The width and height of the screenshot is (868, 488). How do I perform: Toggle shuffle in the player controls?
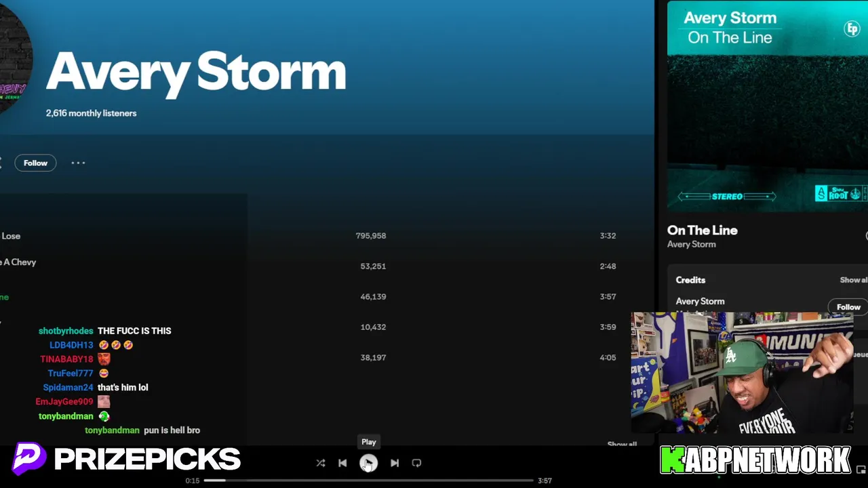click(321, 463)
